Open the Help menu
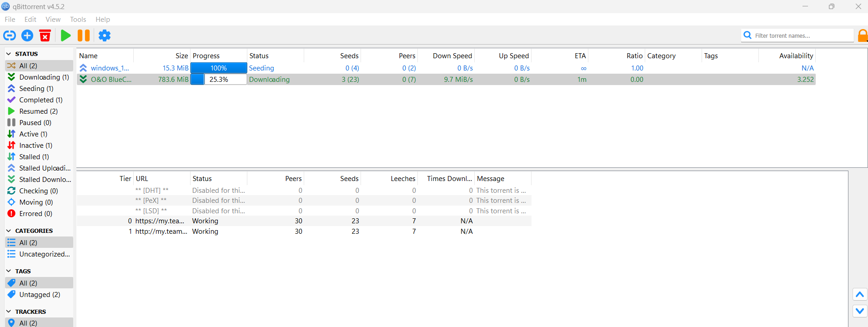The width and height of the screenshot is (868, 327). (x=103, y=19)
